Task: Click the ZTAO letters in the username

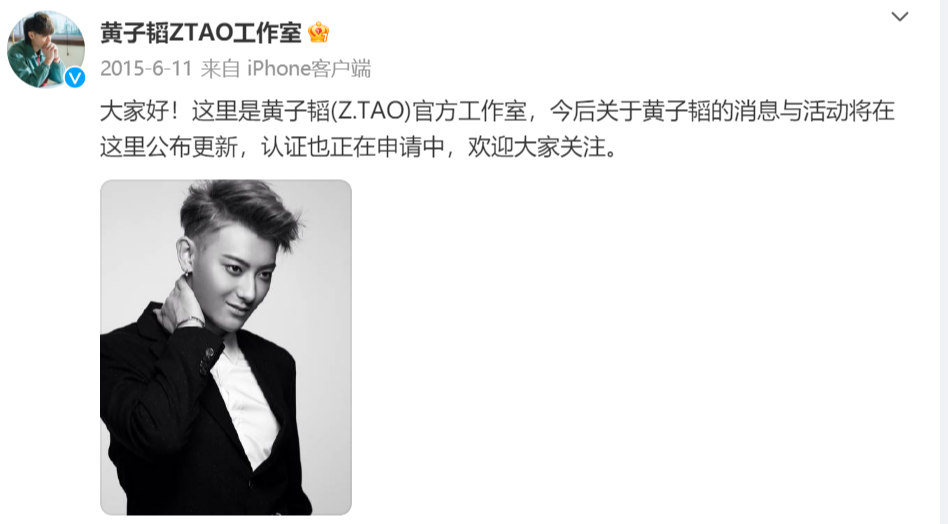Action: click(201, 32)
